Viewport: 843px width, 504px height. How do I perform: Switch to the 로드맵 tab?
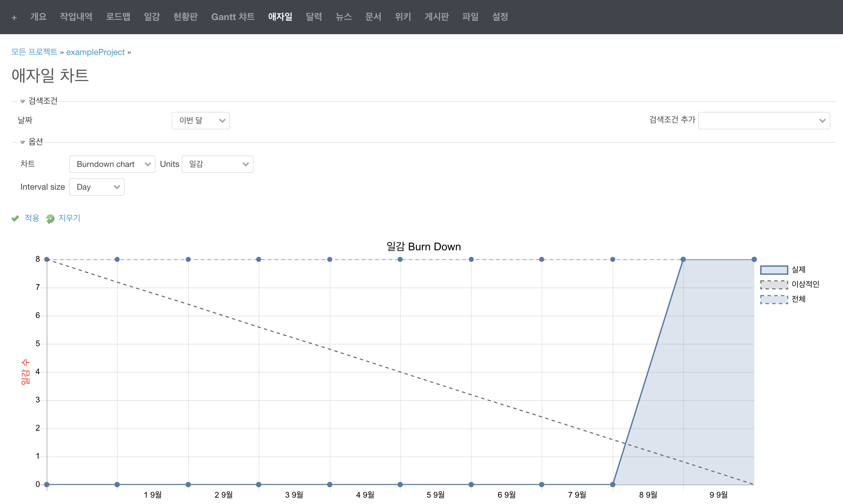tap(118, 17)
